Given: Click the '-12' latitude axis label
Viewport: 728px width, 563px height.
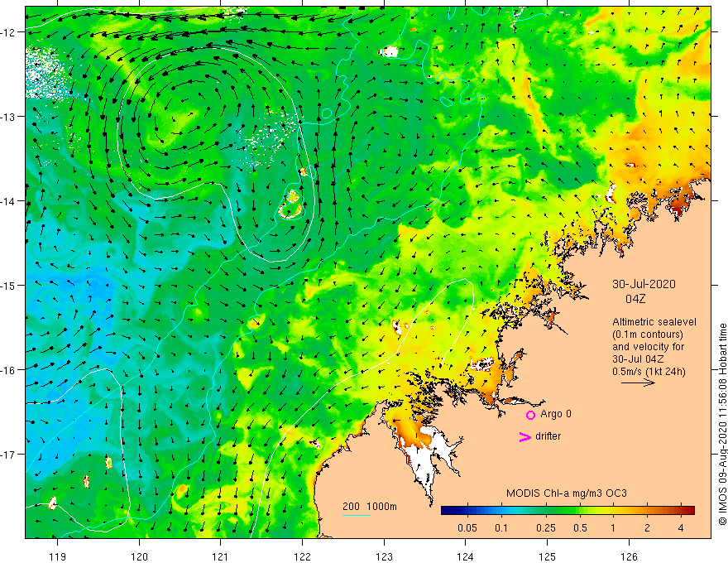Looking at the screenshot, I should click(x=9, y=32).
